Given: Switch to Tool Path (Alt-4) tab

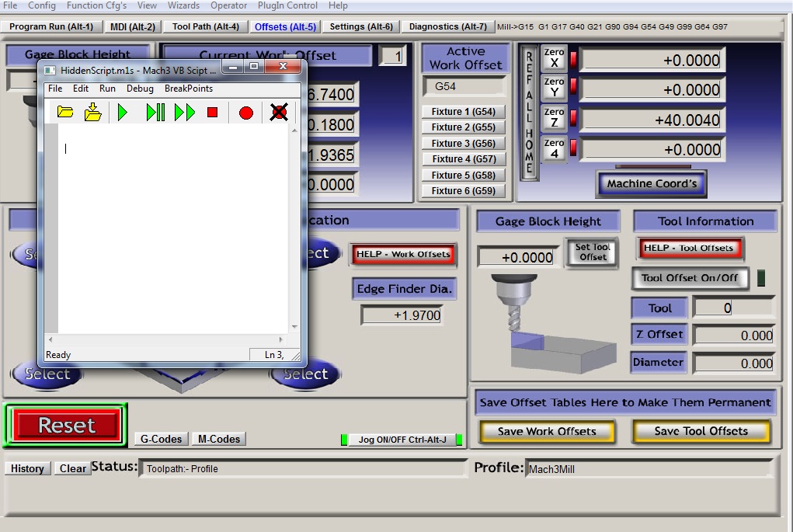Looking at the screenshot, I should [x=205, y=26].
